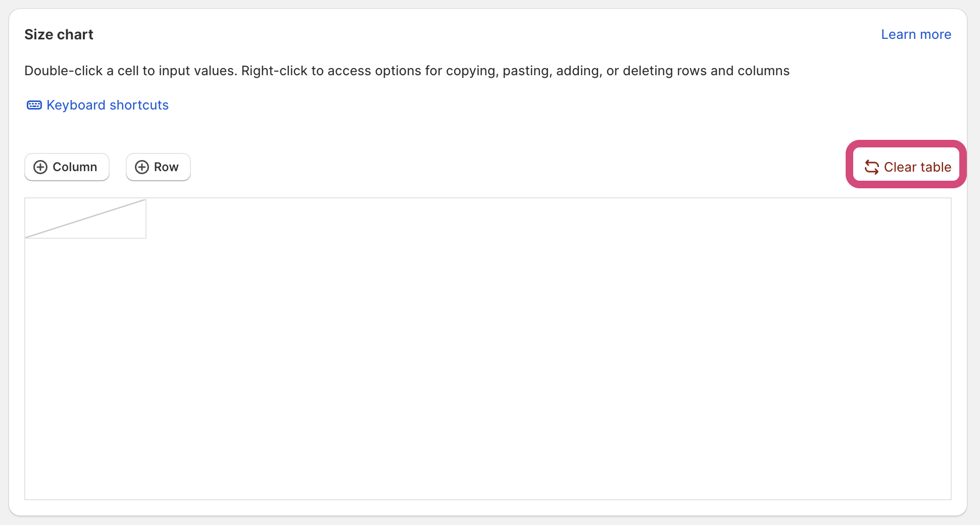Select the diagonal-split header cell

85,219
